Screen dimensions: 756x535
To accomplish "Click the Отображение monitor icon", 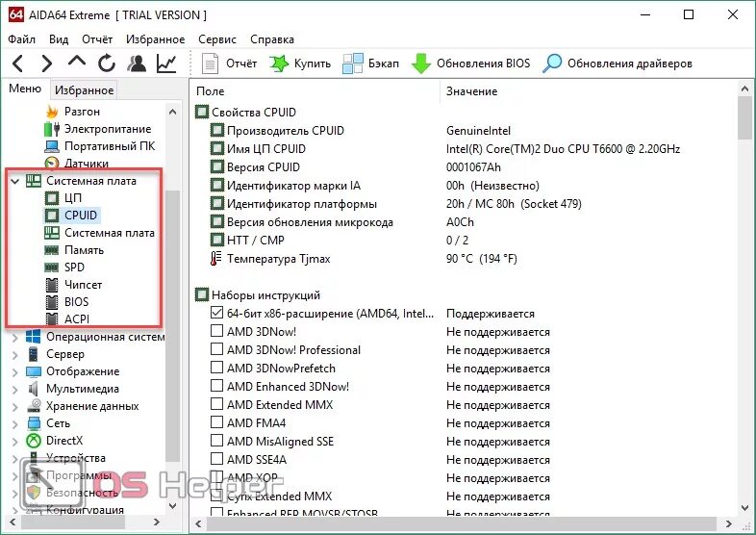I will tap(34, 371).
